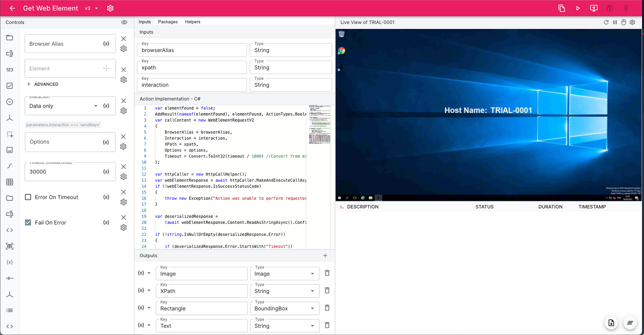Pause the Live View stream
The image size is (644, 335).
615,22
